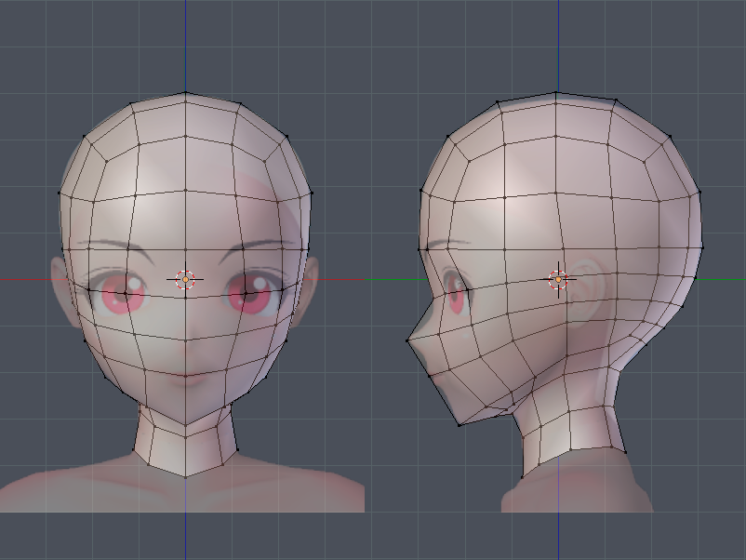Select the chin center vertex in front view
Screen dimensions: 746x560
[x=185, y=425]
